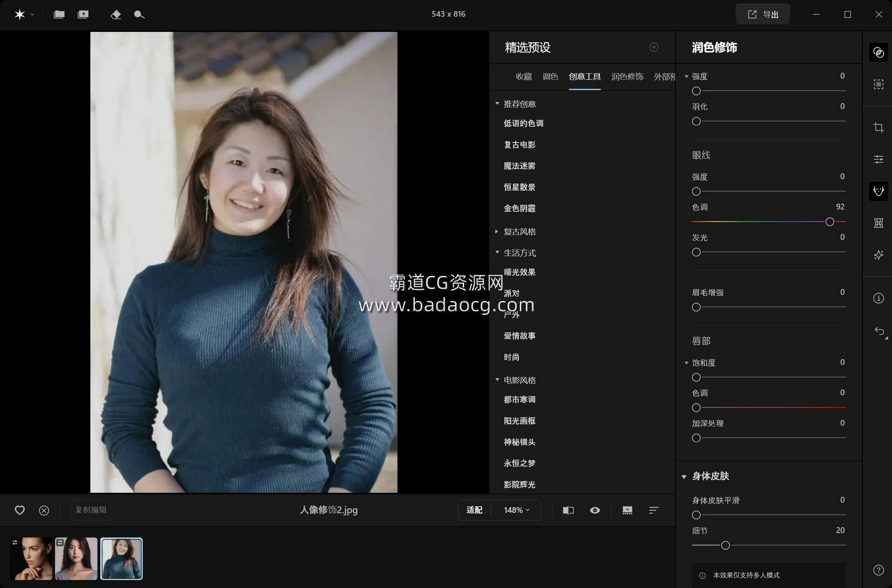
Task: Select third filmstrip thumbnail in teal sweater
Action: coord(121,559)
